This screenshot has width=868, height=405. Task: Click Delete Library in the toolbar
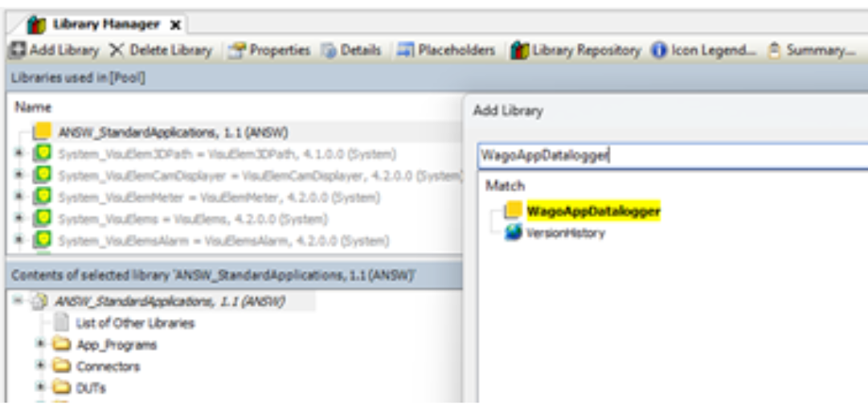click(161, 51)
